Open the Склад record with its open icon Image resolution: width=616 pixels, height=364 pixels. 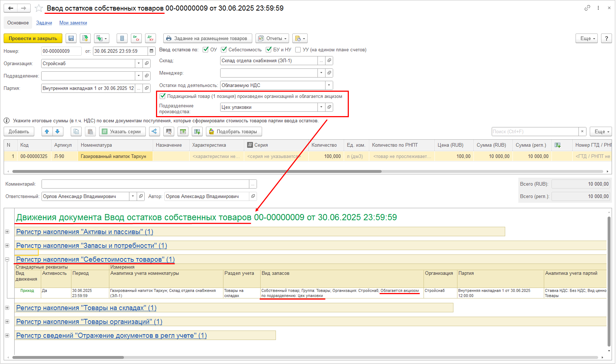point(329,61)
